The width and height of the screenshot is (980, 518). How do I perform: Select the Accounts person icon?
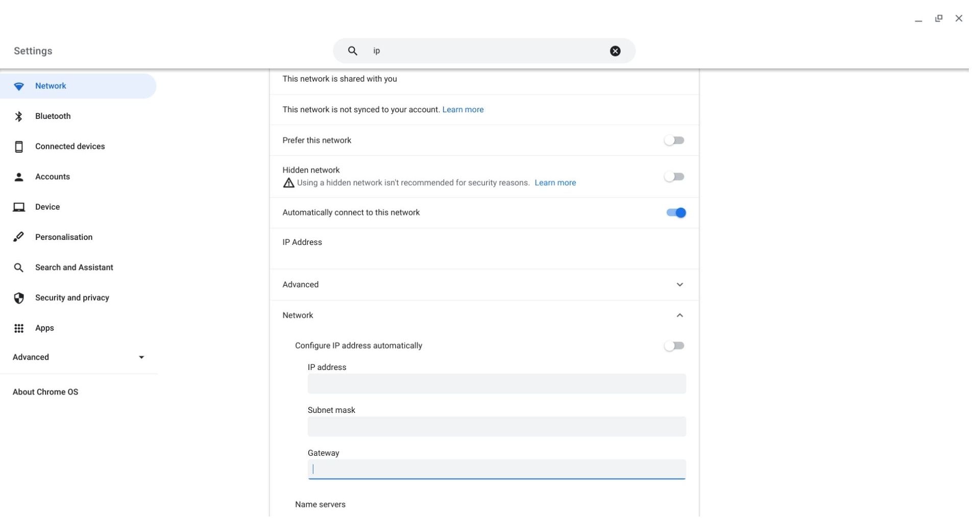tap(19, 177)
